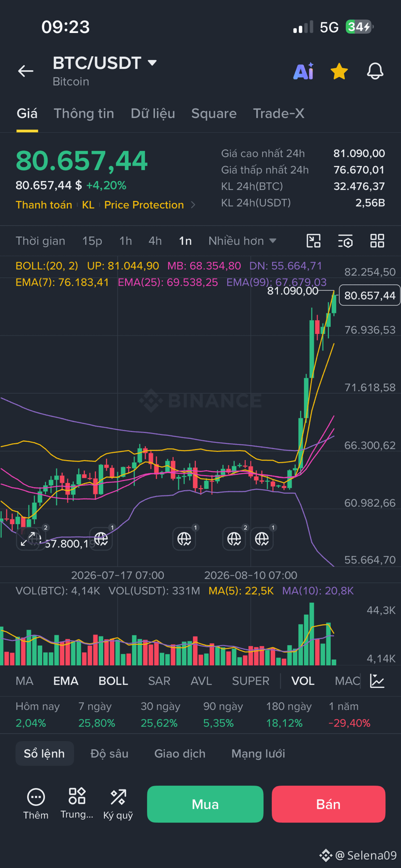Tap the green Mua button

click(x=205, y=804)
